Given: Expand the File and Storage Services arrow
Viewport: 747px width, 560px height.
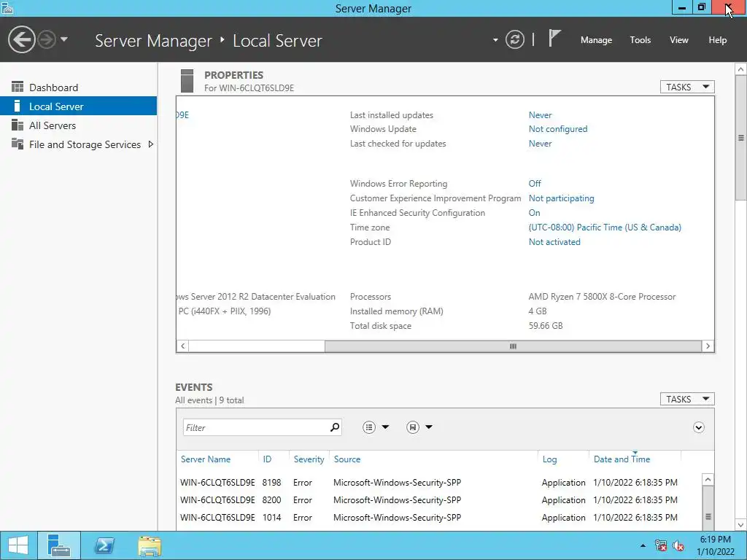Looking at the screenshot, I should click(x=150, y=144).
